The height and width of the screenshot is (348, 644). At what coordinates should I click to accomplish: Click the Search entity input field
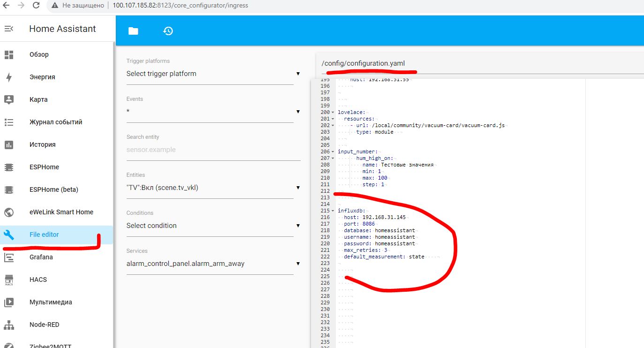[213, 150]
